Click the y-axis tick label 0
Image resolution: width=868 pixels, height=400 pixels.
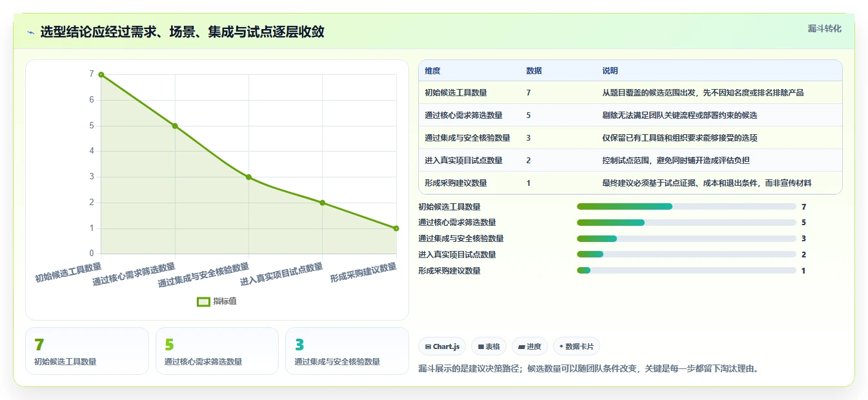tap(92, 254)
